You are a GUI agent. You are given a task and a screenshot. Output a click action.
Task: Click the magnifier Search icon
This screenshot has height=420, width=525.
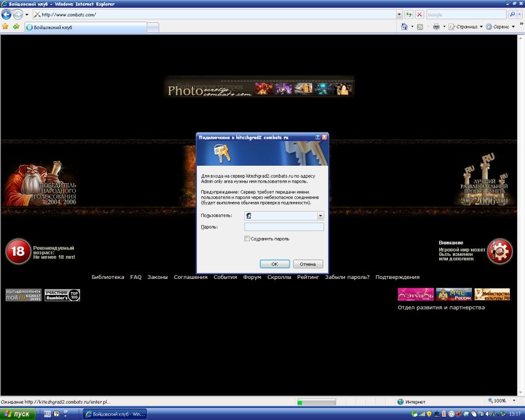(512, 15)
